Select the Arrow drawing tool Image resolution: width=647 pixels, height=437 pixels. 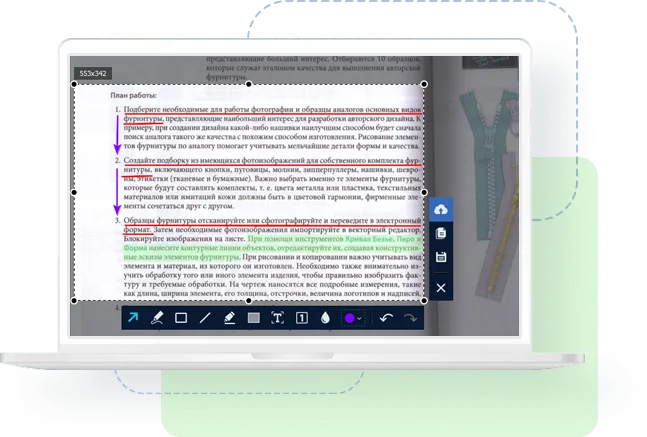133,318
